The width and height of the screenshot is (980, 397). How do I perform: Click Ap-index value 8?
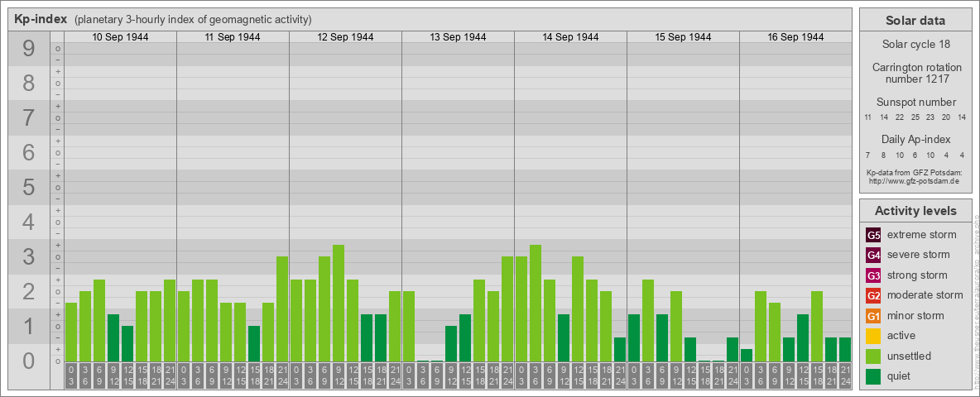click(x=884, y=155)
